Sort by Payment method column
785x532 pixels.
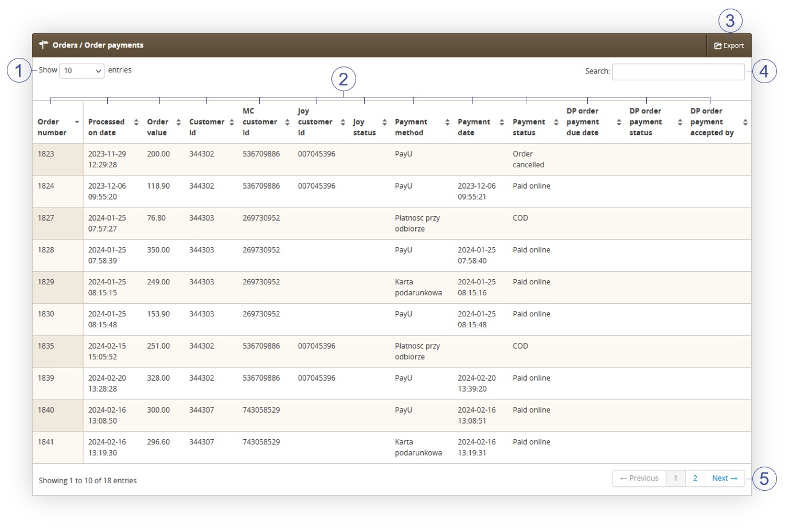pyautogui.click(x=421, y=122)
